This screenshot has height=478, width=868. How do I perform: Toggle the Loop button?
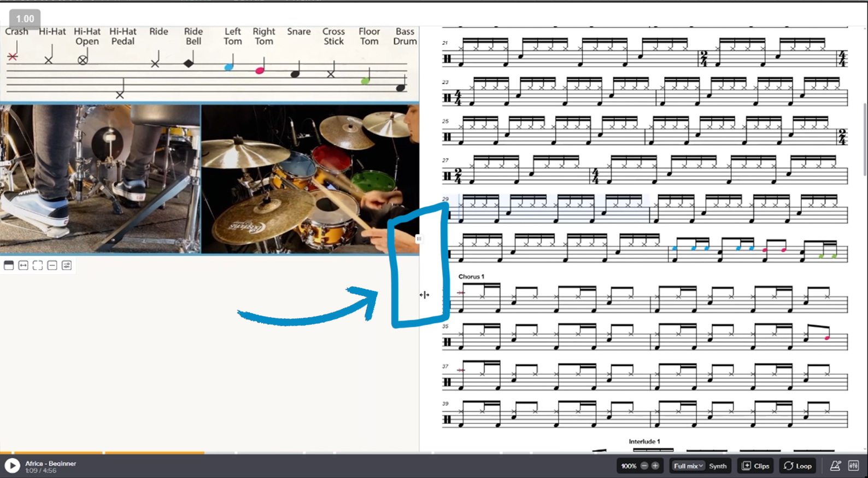[x=797, y=466]
